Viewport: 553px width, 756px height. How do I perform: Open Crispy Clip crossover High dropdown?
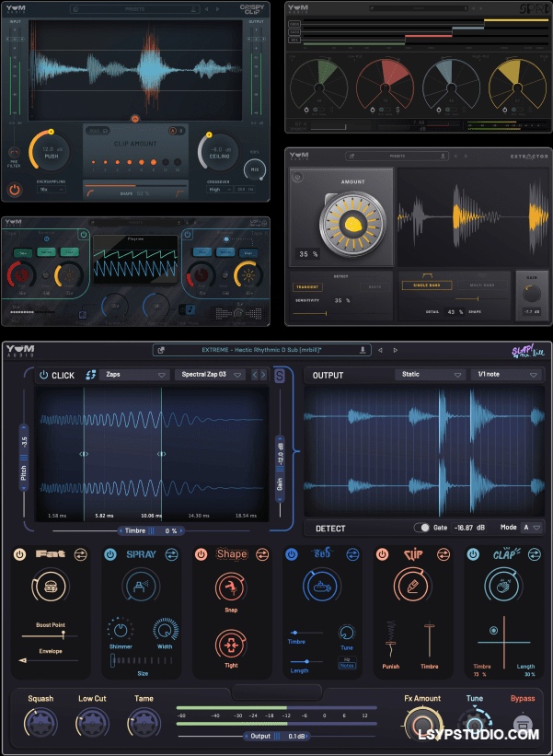(x=219, y=190)
